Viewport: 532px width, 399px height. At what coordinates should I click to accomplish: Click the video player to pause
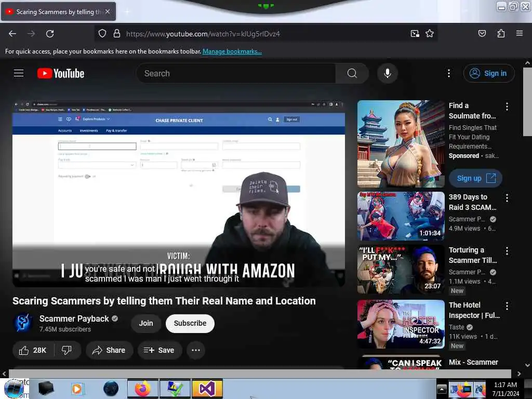(179, 193)
